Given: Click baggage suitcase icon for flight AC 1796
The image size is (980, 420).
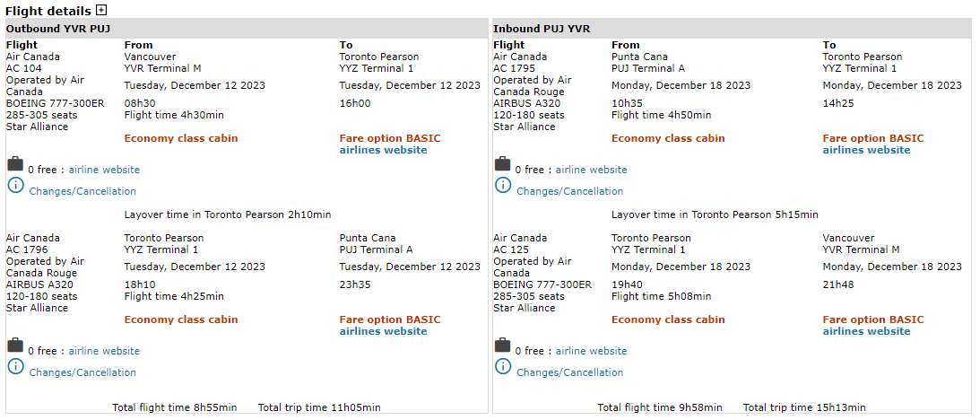Looking at the screenshot, I should tap(15, 346).
